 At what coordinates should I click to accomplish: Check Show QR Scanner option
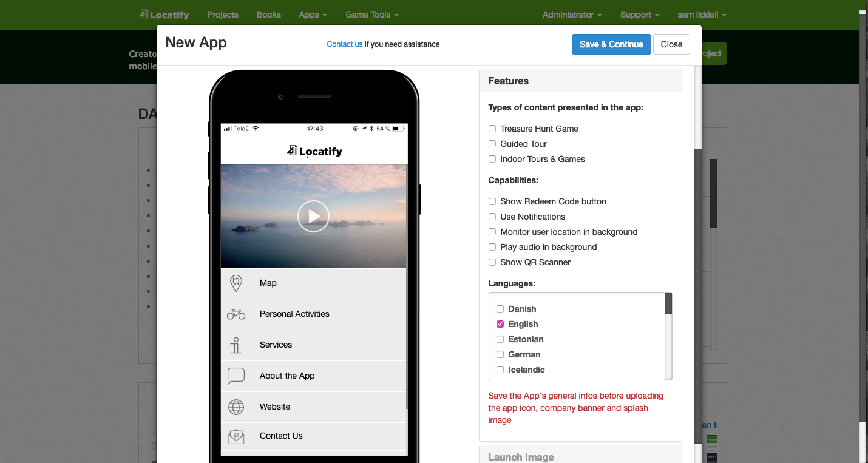492,262
